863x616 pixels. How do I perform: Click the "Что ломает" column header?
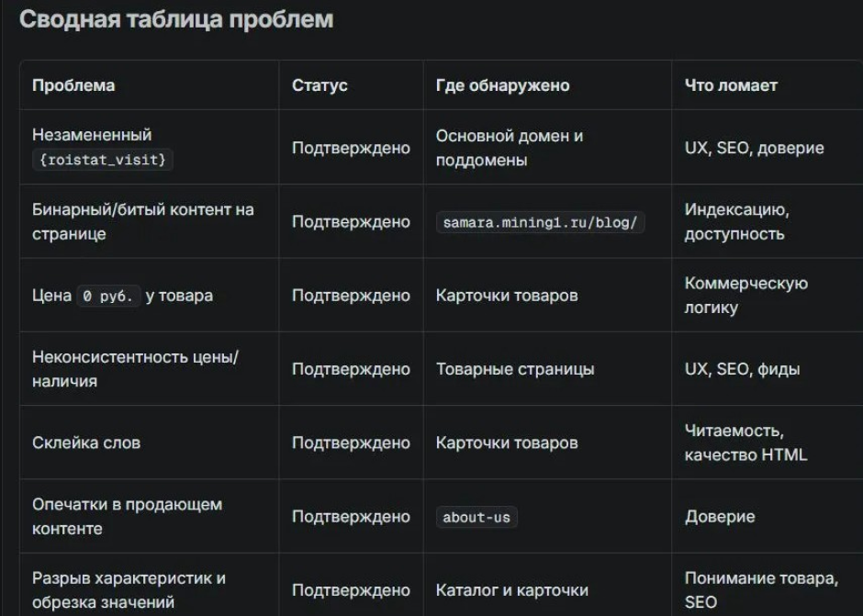click(731, 85)
